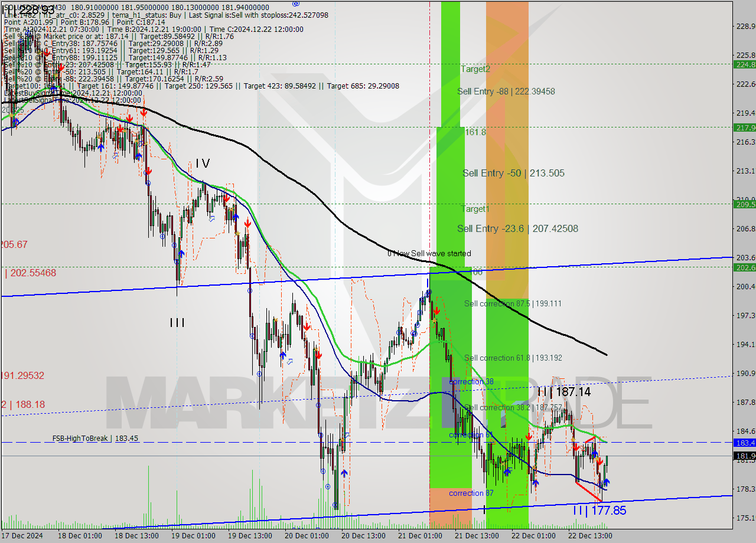Screen dimensions: 756x543
Task: Click '17 Dec 2024' on time axis
Action: [x=21, y=536]
